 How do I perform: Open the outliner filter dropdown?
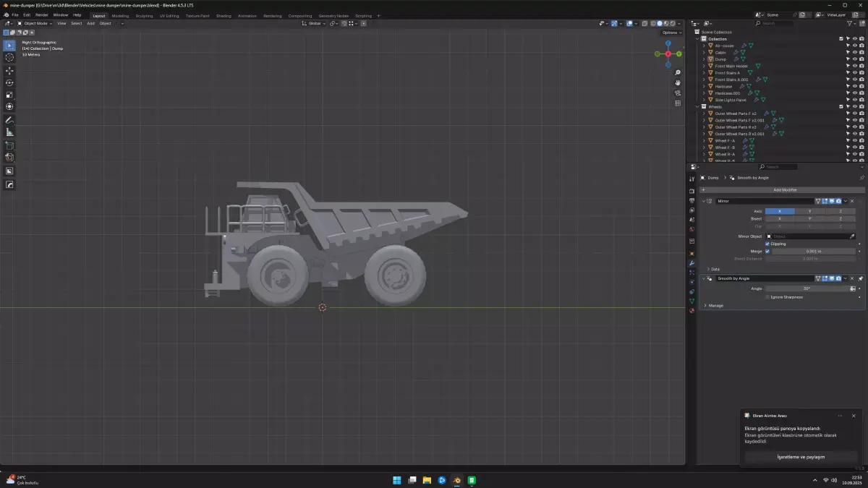[851, 23]
